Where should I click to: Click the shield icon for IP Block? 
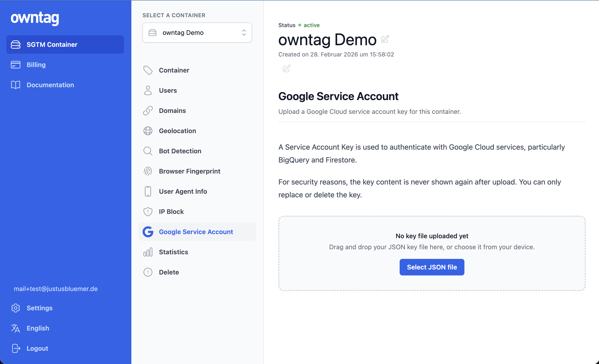click(x=148, y=212)
